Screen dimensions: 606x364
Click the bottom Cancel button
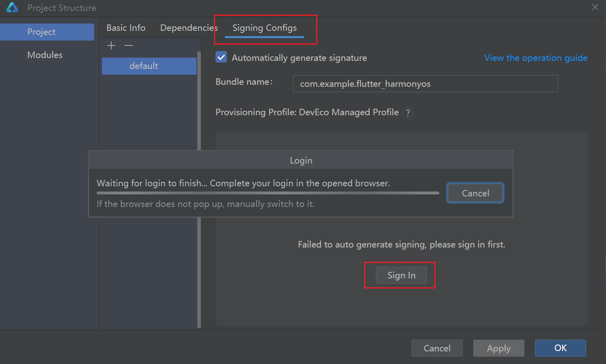pos(437,348)
